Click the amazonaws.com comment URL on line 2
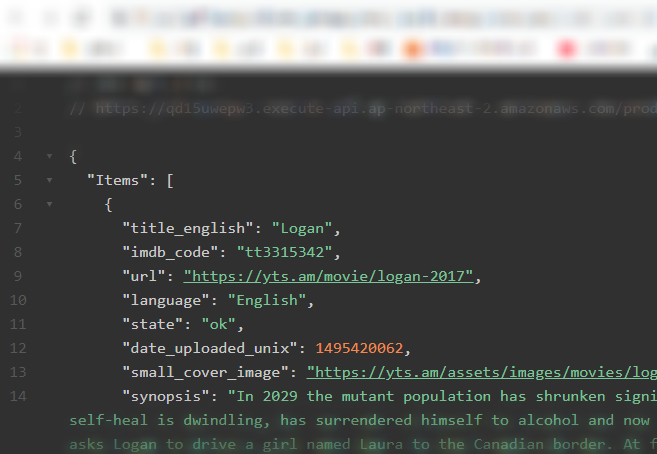The image size is (657, 454). click(376, 109)
